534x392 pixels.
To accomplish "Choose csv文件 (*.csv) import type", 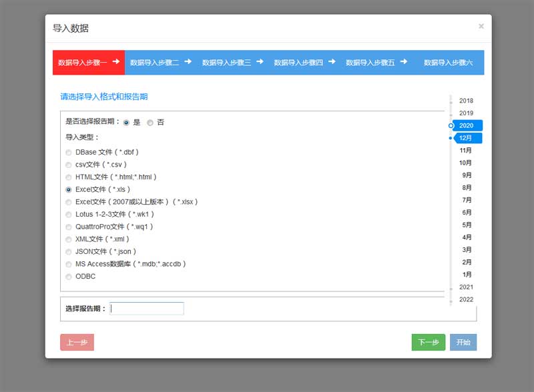I will coord(69,165).
